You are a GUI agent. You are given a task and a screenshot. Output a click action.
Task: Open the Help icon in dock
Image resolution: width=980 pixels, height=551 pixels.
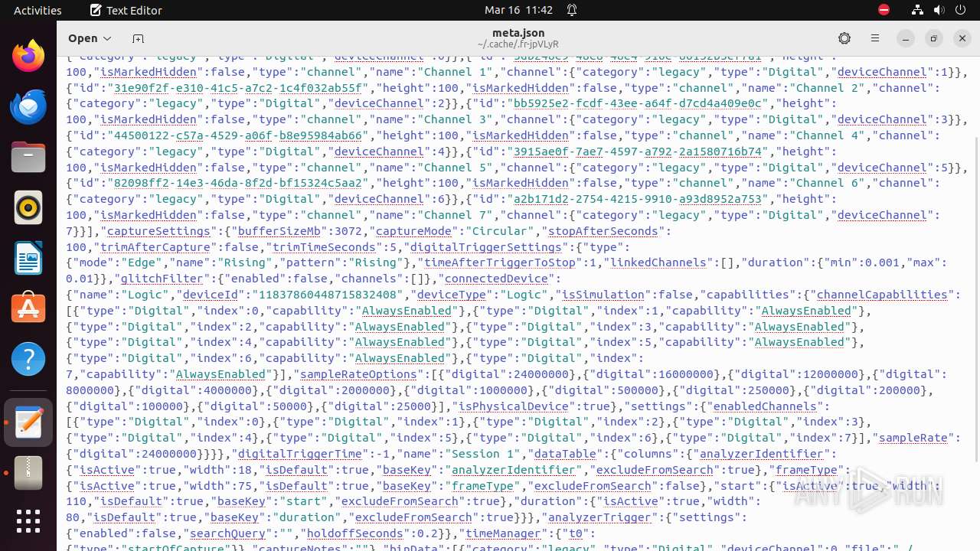[x=28, y=359]
